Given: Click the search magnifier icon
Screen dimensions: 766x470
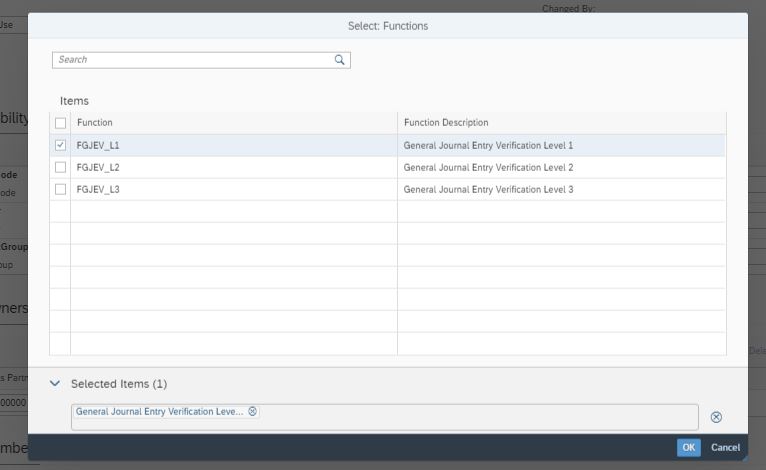Looking at the screenshot, I should click(x=340, y=60).
